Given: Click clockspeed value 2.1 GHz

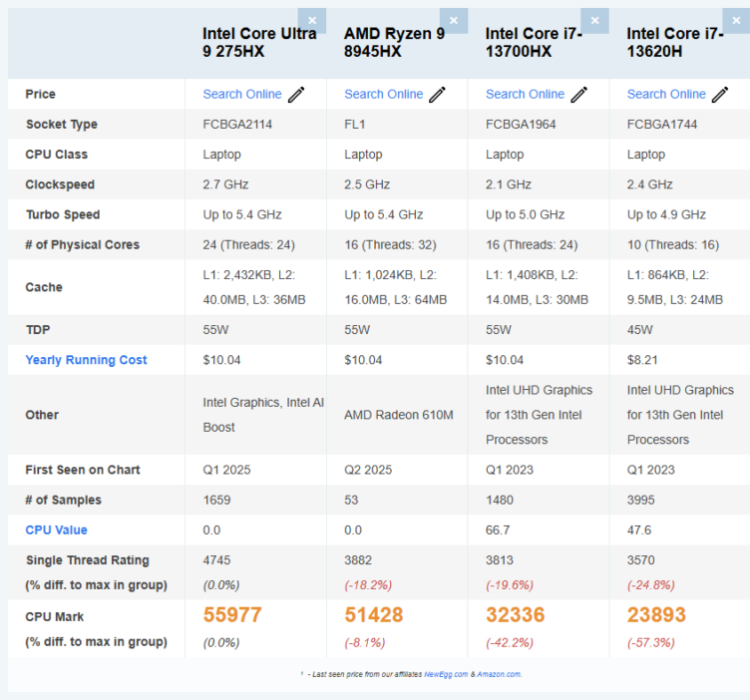Looking at the screenshot, I should (509, 184).
